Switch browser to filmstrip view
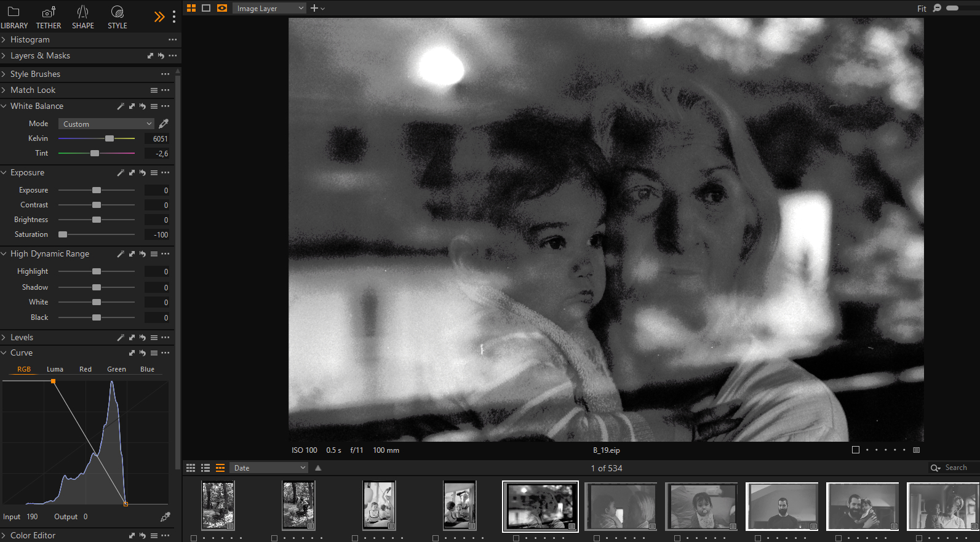The height and width of the screenshot is (542, 980). (220, 468)
